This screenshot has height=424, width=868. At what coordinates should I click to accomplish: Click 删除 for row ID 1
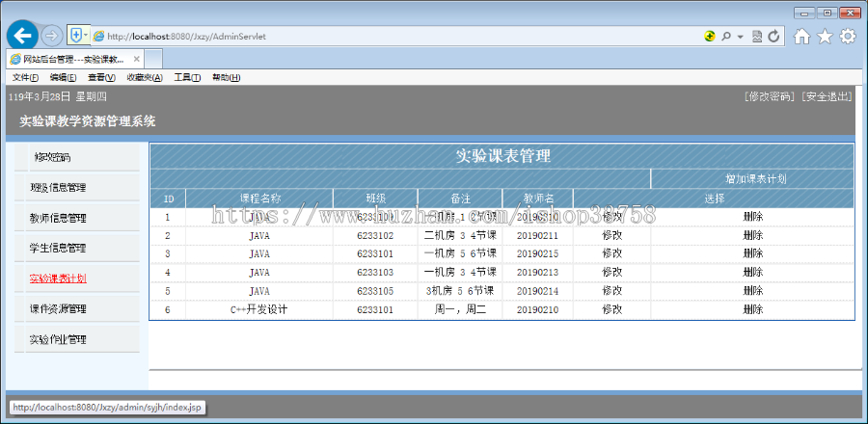click(753, 217)
